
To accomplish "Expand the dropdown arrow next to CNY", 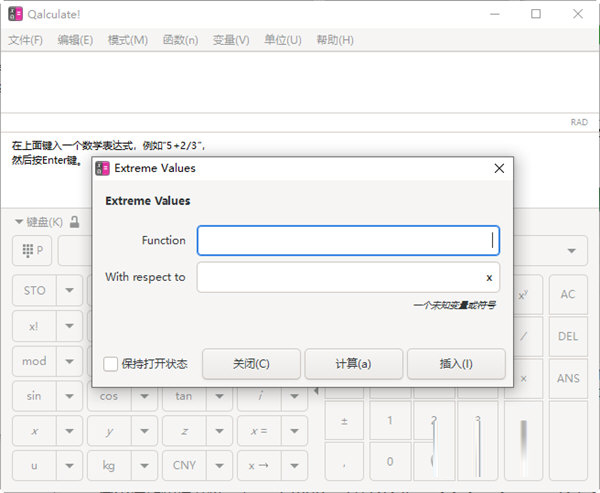I will (219, 465).
